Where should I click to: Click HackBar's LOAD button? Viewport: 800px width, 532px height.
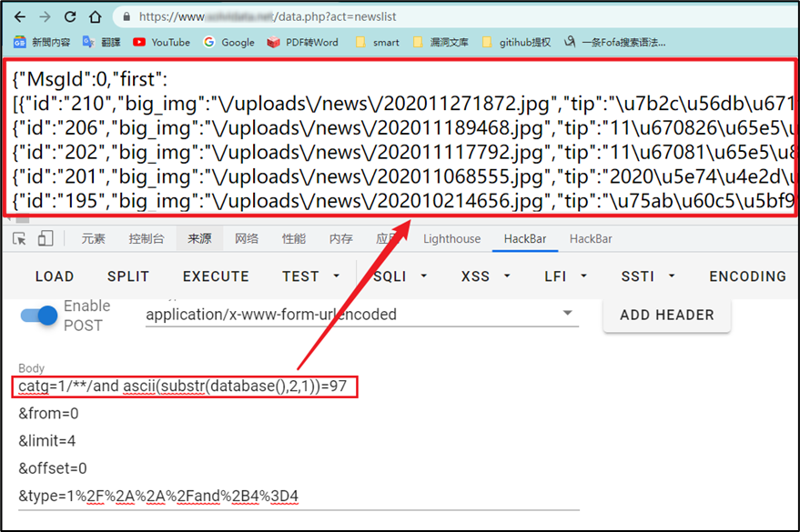[x=55, y=276]
